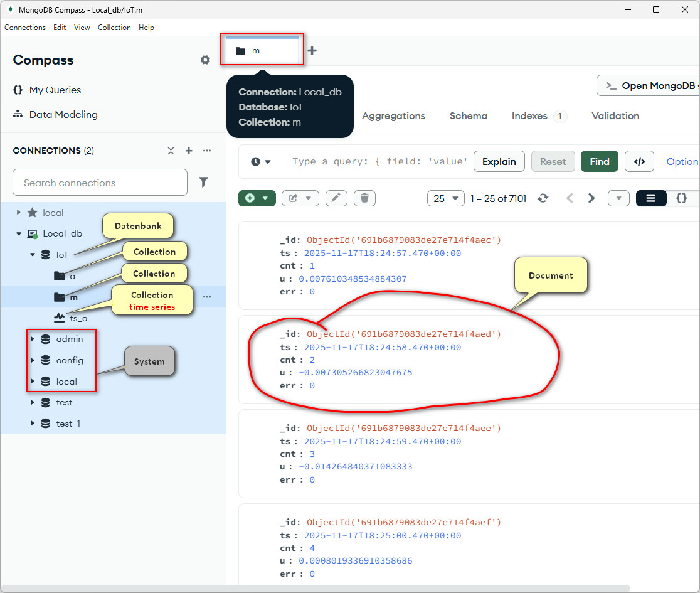The width and height of the screenshot is (700, 593).
Task: Click the update documents pencil icon
Action: pyautogui.click(x=336, y=198)
